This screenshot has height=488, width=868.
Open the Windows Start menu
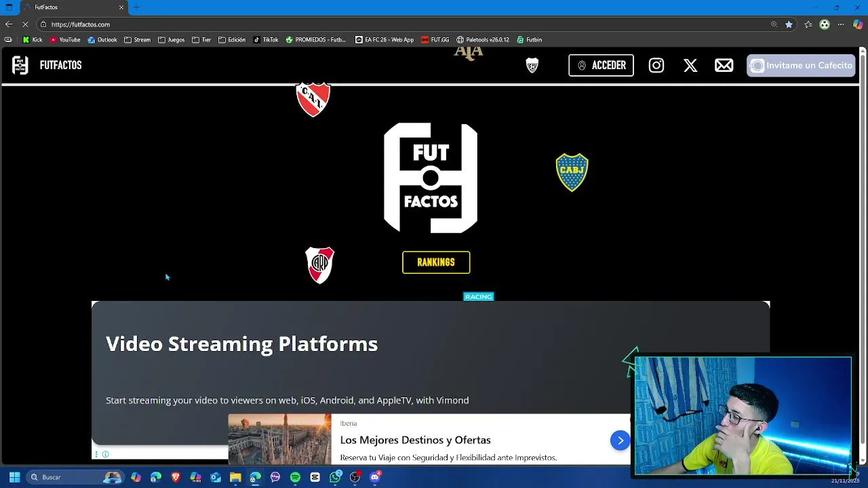coord(14,477)
